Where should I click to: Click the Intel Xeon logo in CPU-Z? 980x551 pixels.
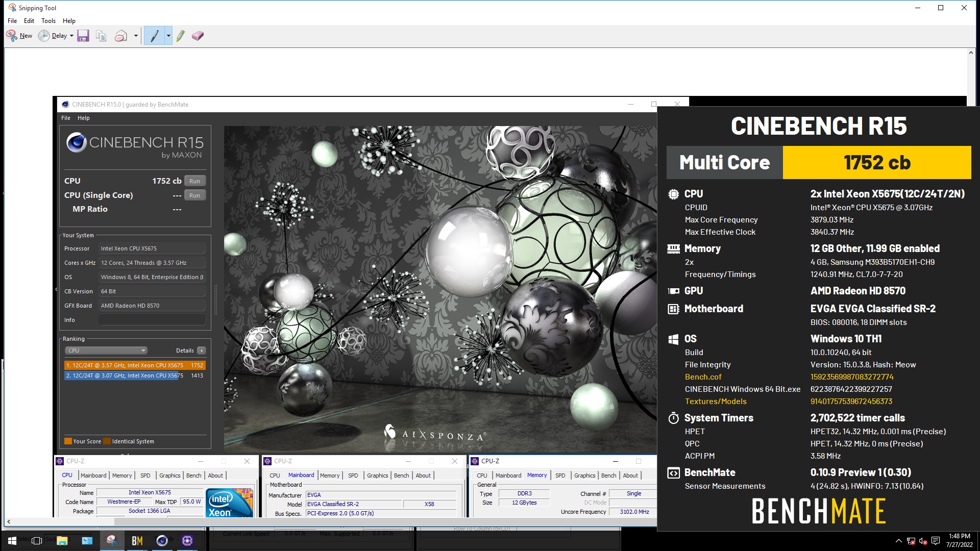point(230,503)
